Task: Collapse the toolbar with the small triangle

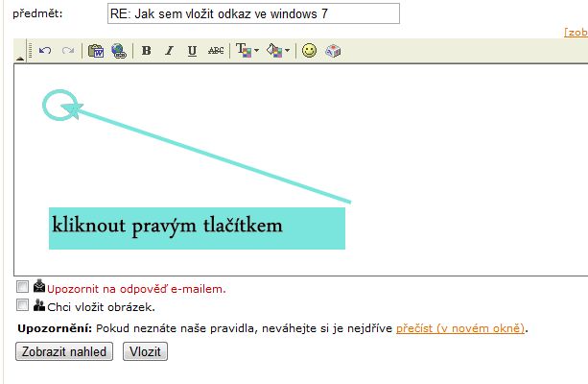Action: [20, 59]
